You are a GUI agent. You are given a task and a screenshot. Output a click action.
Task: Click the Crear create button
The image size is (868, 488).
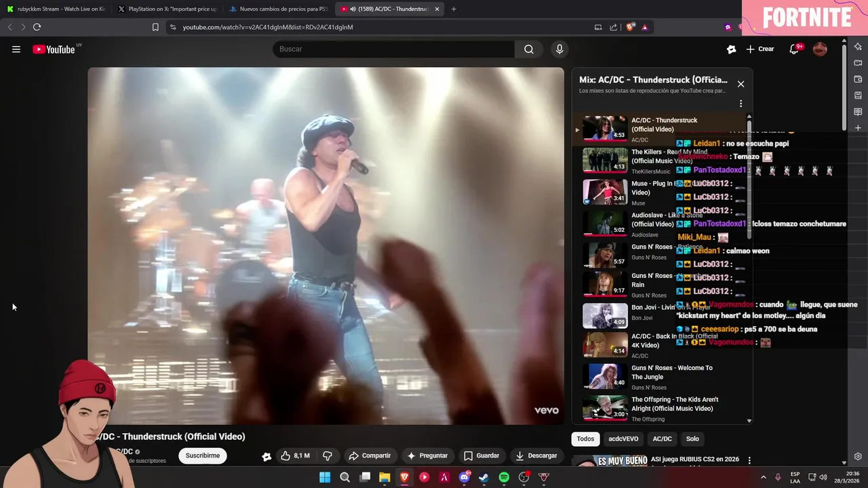[760, 49]
